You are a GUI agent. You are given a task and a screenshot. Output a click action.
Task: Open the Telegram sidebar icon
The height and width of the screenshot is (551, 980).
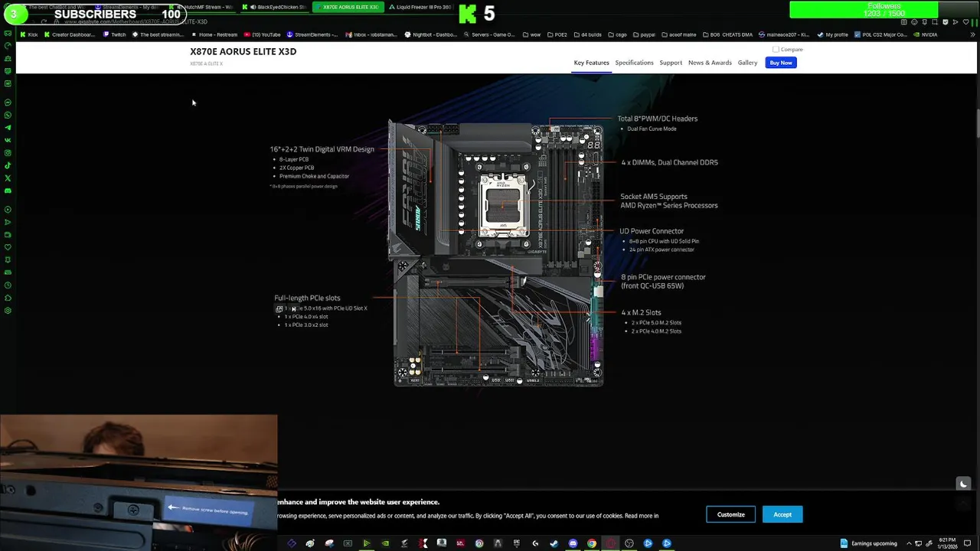8,128
